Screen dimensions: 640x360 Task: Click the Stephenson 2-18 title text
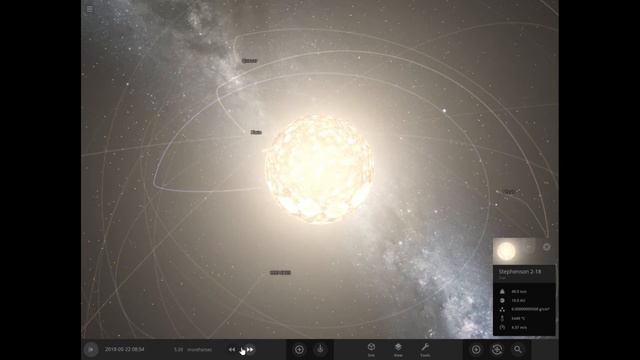click(520, 271)
